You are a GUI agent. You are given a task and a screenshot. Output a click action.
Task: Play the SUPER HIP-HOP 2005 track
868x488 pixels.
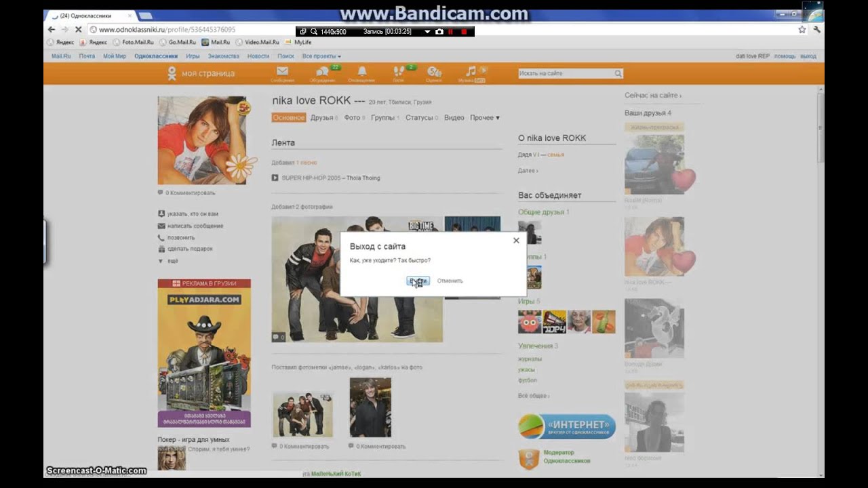tap(275, 178)
